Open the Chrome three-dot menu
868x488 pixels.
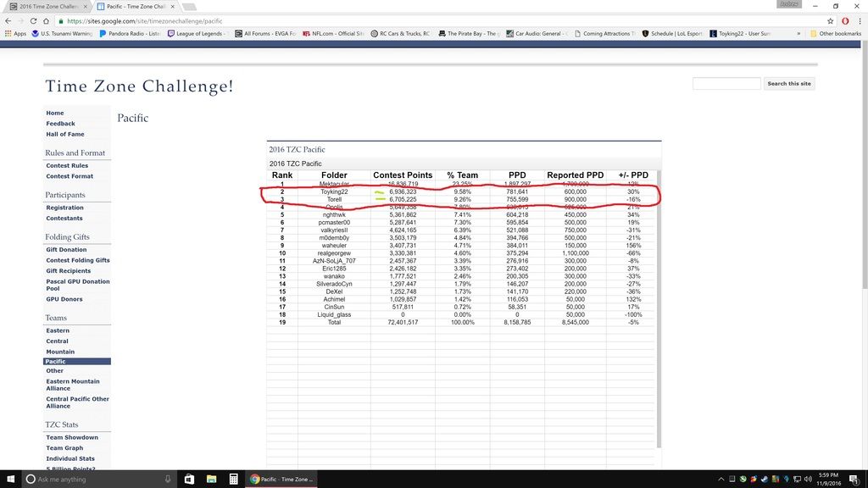859,20
